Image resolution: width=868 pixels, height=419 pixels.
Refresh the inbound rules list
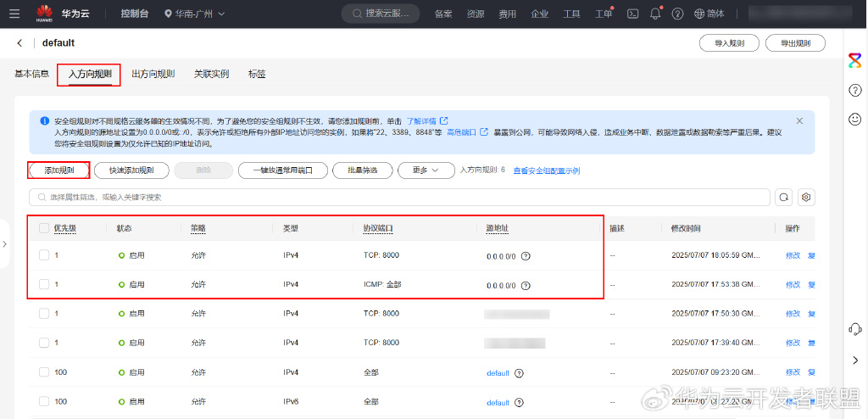[x=785, y=198]
